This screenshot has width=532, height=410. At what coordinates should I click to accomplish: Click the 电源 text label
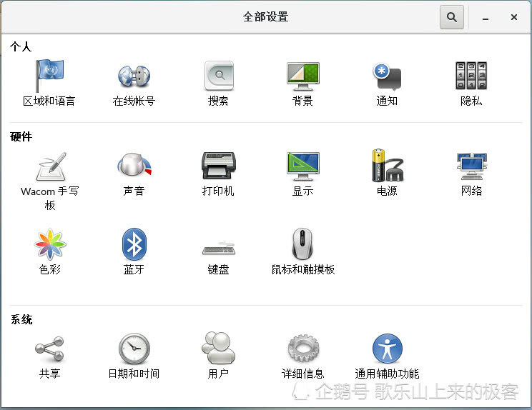(387, 191)
